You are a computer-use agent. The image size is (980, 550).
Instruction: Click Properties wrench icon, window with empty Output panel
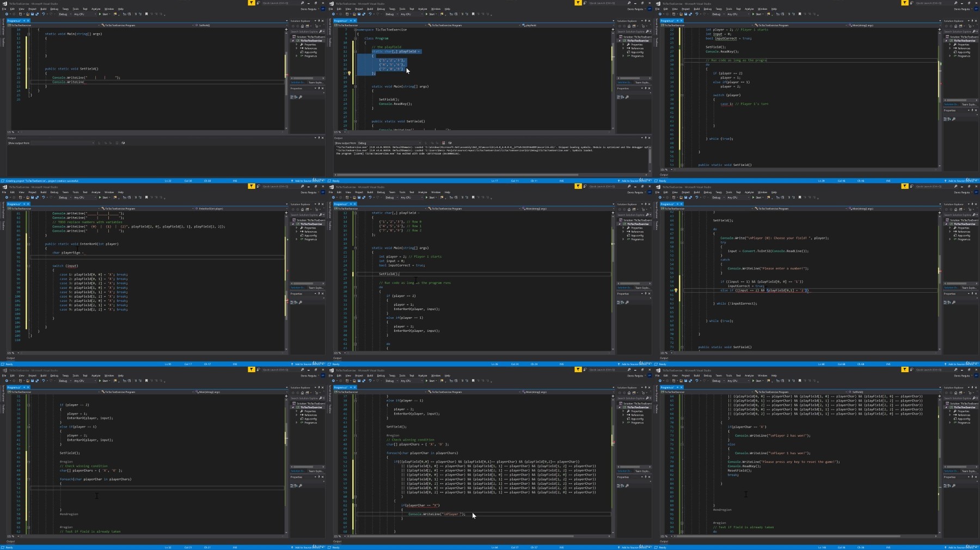click(x=300, y=97)
